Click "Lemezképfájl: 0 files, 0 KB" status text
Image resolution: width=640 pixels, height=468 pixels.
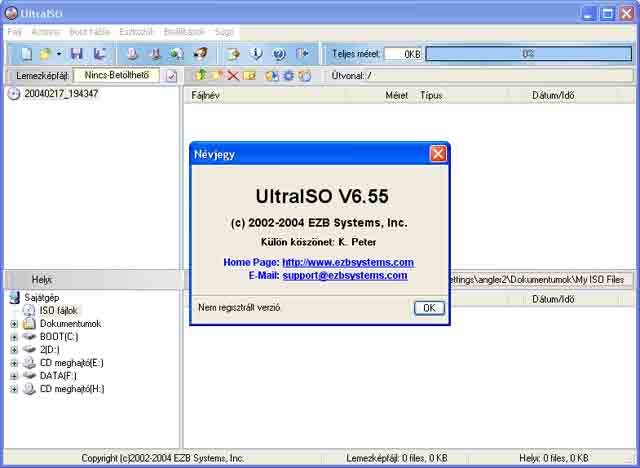tap(397, 458)
